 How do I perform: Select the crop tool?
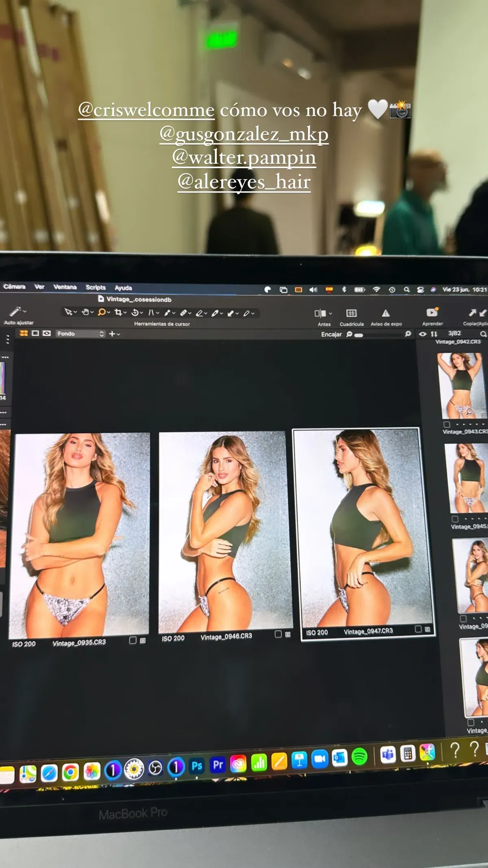[118, 313]
